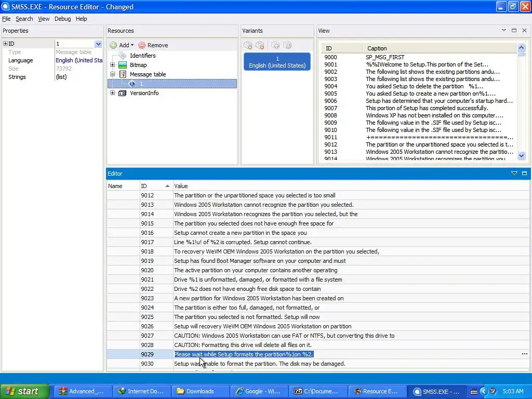The width and height of the screenshot is (532, 399).
Task: Click the Strings (list) property value
Action: 79,77
